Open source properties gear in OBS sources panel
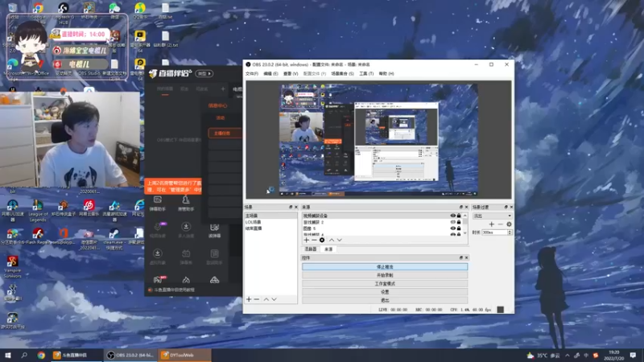Screen dimensions: 644x362 322,240
